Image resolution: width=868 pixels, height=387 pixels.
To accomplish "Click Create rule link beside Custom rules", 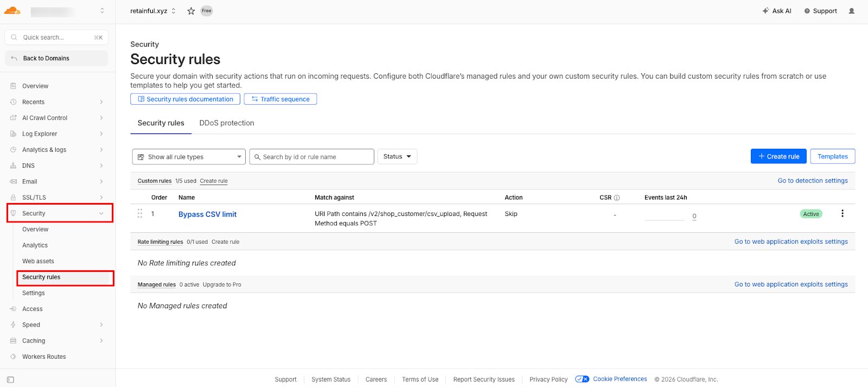I will click(x=214, y=181).
